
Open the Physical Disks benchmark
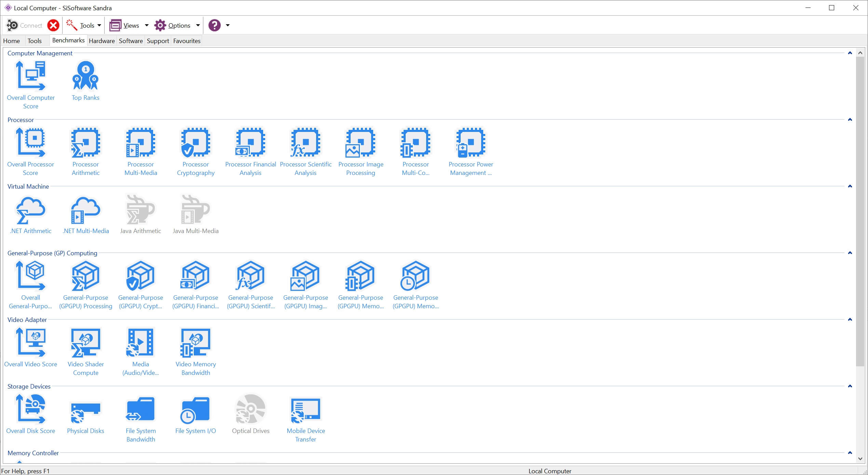tap(85, 409)
